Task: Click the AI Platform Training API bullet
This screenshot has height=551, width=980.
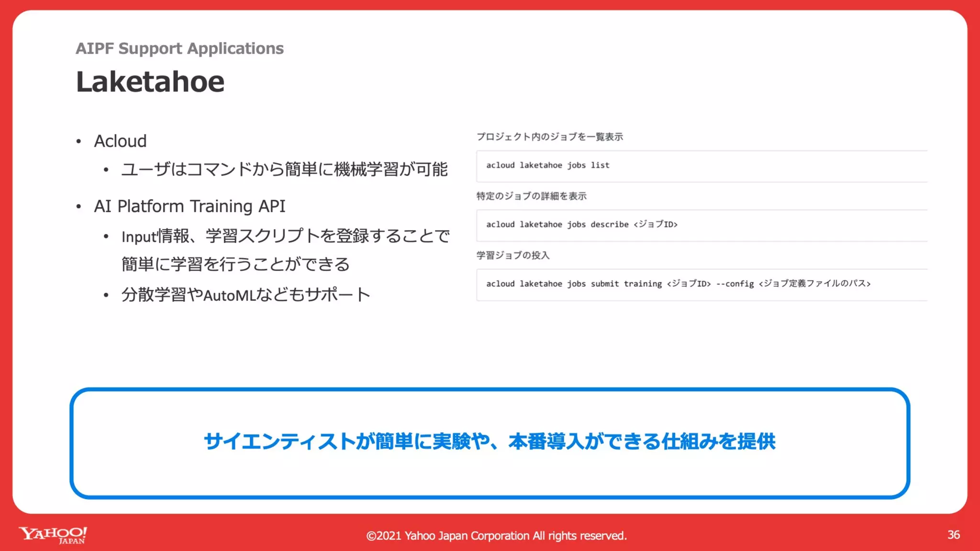Action: (189, 206)
